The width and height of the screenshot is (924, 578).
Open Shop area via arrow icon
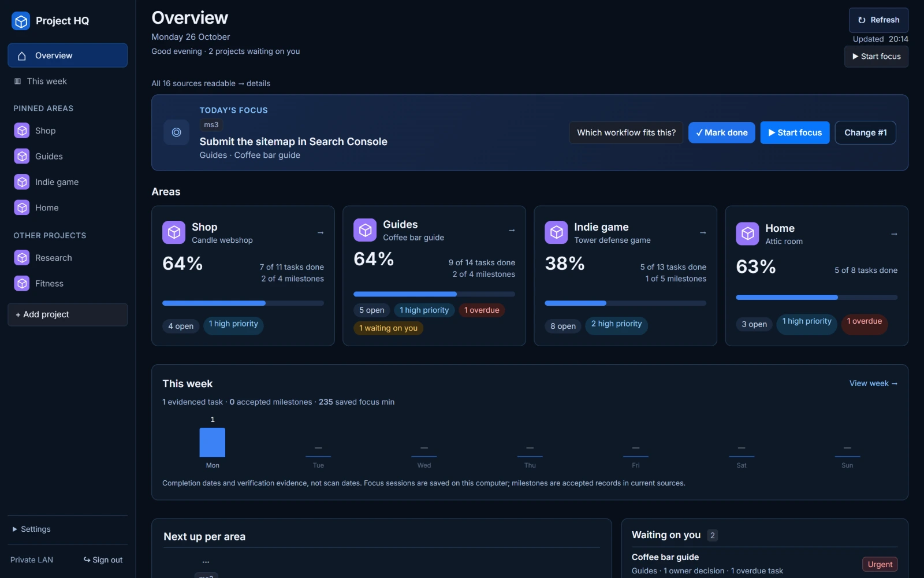[x=321, y=232]
